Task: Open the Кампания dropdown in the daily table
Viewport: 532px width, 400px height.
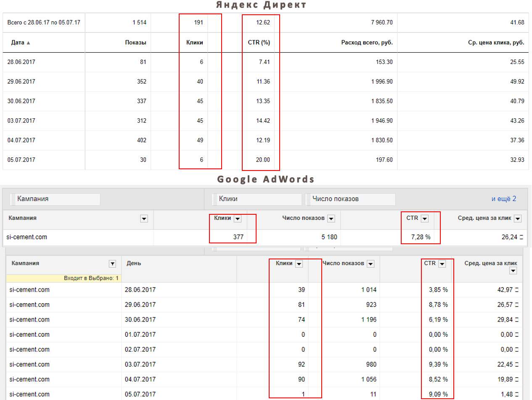Action: tap(112, 264)
